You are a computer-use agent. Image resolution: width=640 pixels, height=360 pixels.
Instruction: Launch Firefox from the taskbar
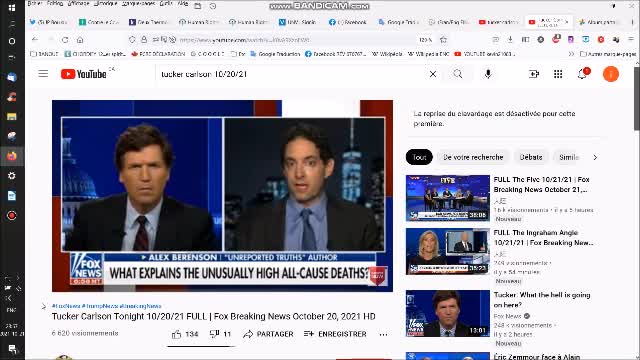tap(12, 156)
